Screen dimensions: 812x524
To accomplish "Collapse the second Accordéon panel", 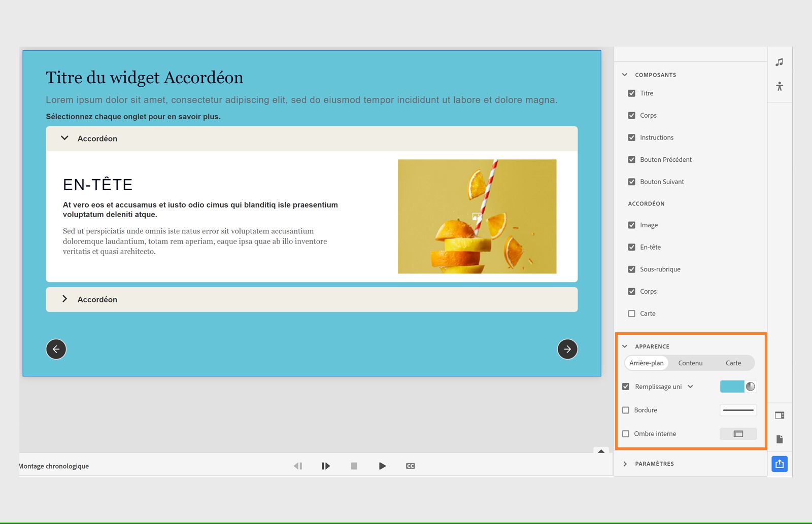I will coord(64,299).
